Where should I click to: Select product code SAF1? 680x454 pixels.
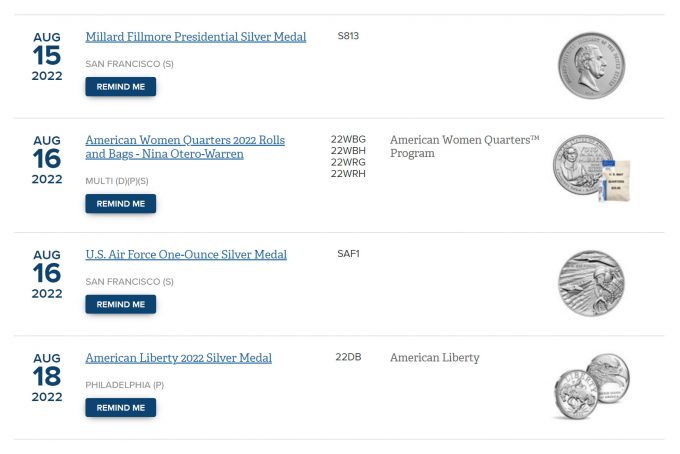(x=348, y=254)
